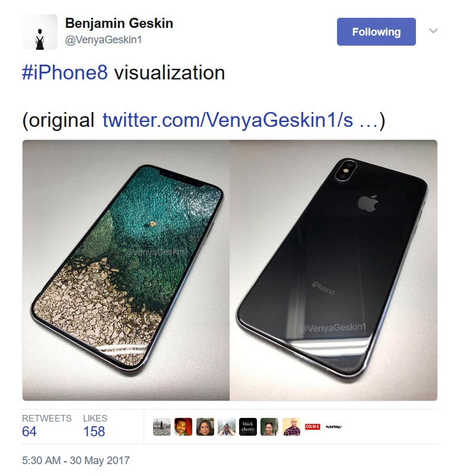The width and height of the screenshot is (461, 476).
Task: Open first liker avatar with landscape photo
Action: coord(161,427)
